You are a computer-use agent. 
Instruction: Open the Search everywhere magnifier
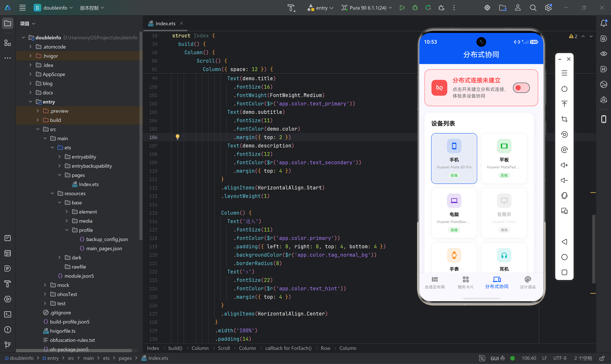point(533,8)
